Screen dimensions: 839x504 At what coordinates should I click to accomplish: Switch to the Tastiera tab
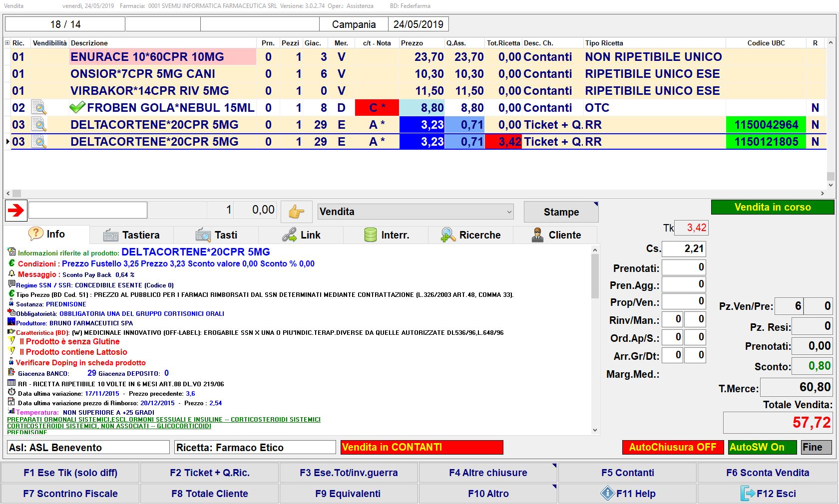click(131, 235)
